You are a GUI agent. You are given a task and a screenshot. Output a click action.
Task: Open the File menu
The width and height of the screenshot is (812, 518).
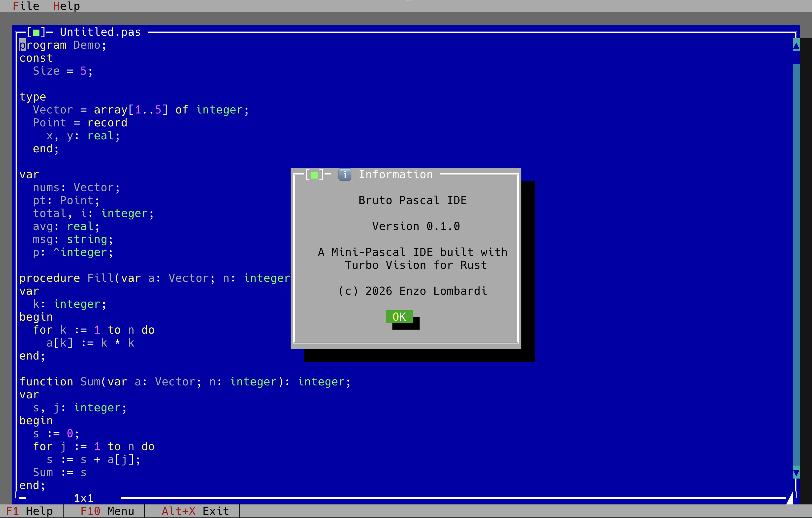[26, 6]
